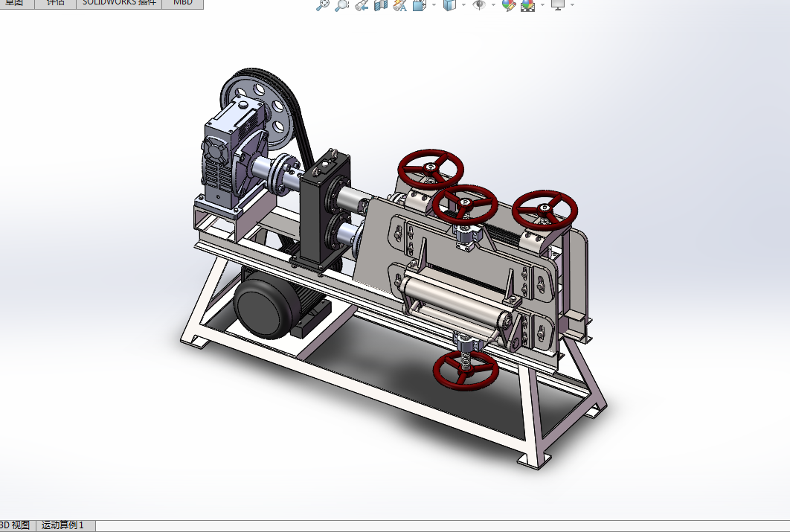Open the MBD ribbon tab
Viewport: 790px width, 532px height.
(x=182, y=4)
